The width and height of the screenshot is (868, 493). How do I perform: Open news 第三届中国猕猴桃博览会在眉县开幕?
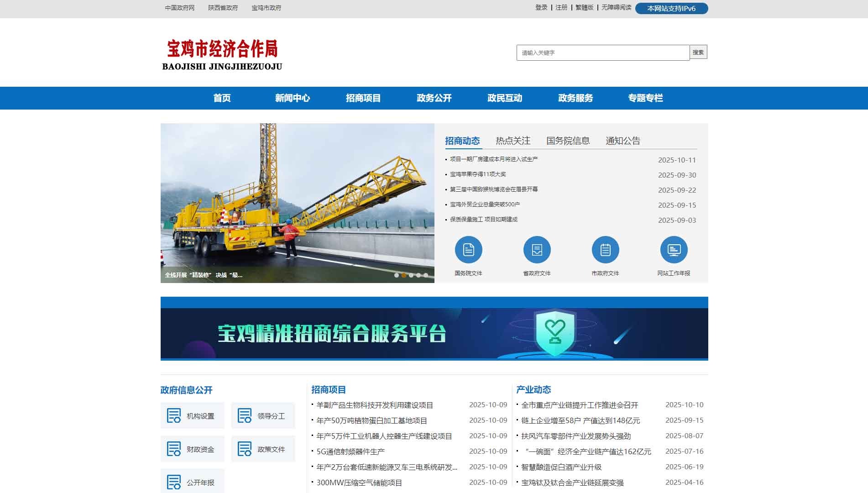(494, 189)
